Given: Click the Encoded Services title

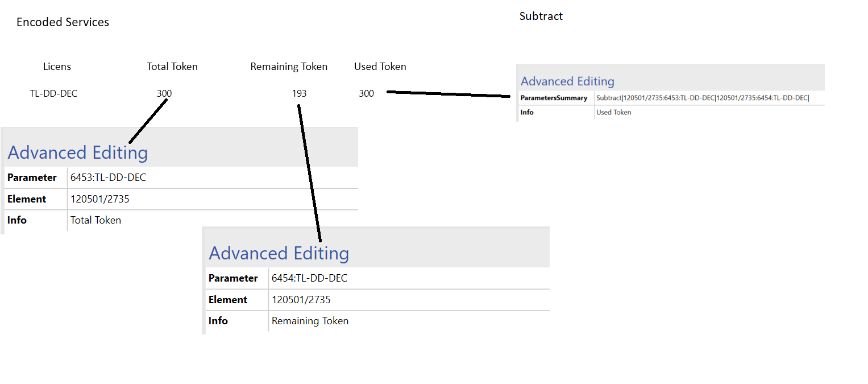Looking at the screenshot, I should pos(63,22).
